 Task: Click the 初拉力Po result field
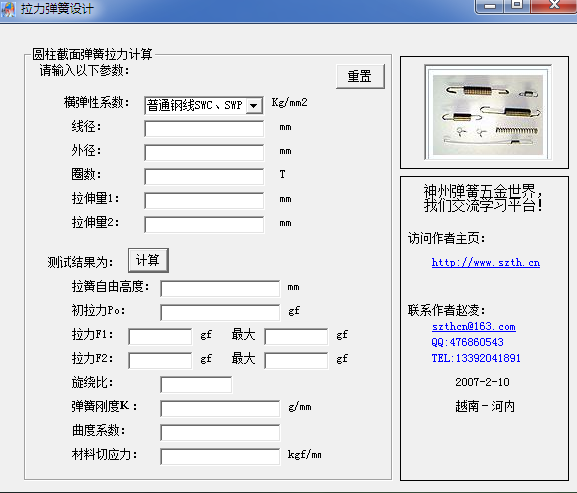click(x=220, y=313)
